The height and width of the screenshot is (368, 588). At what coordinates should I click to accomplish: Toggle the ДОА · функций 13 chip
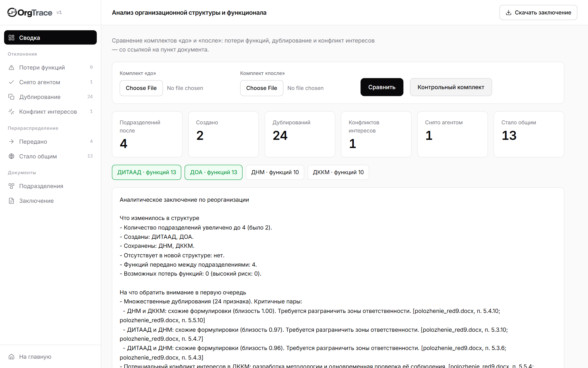(x=213, y=172)
